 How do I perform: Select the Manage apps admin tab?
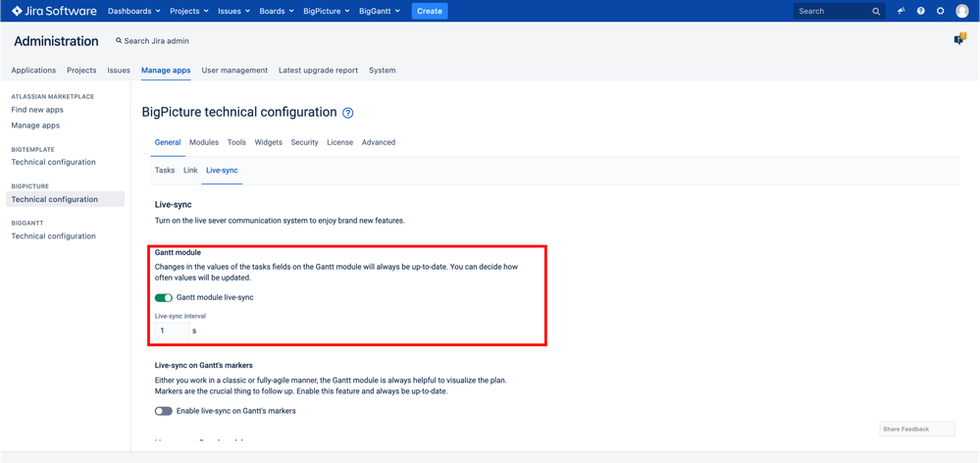coord(166,70)
